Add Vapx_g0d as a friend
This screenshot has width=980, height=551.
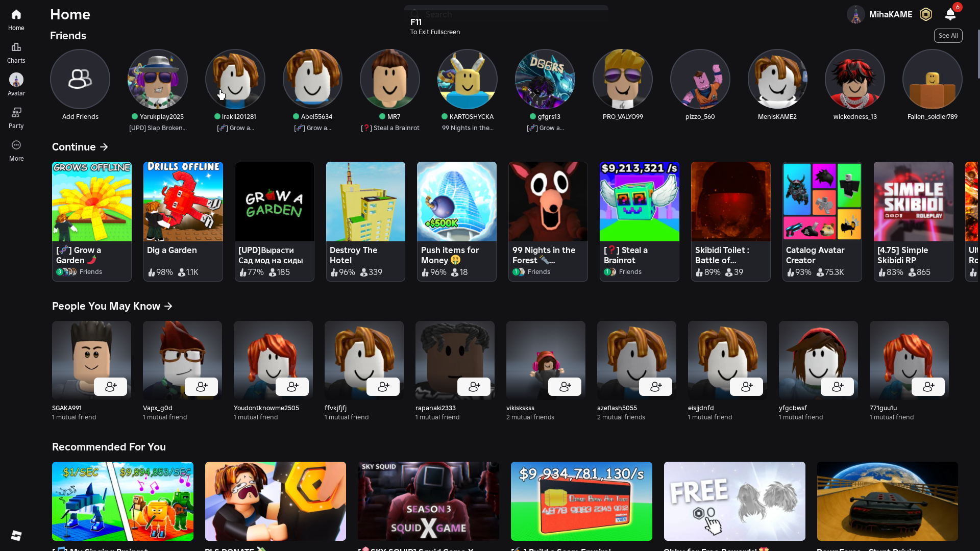pyautogui.click(x=201, y=387)
